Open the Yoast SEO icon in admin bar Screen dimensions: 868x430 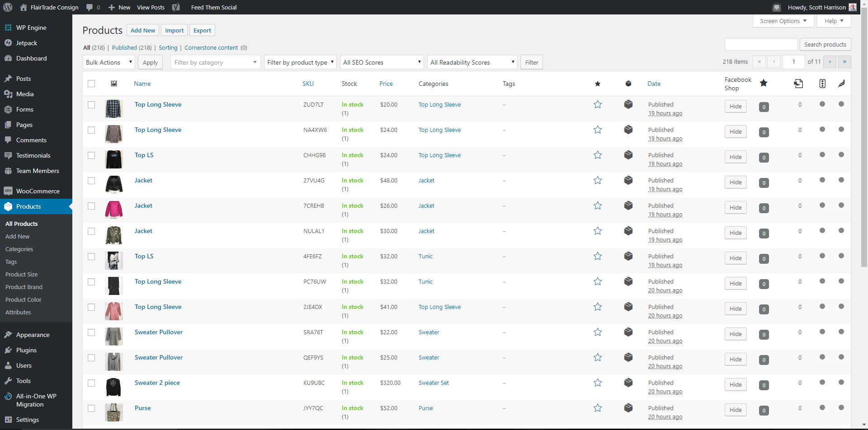pyautogui.click(x=176, y=7)
